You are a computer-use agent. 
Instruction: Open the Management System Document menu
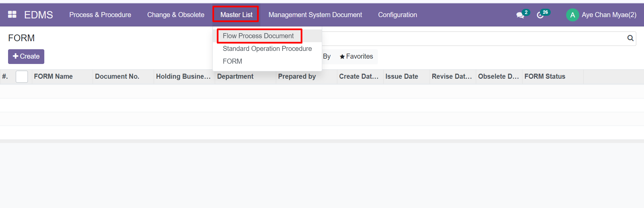[315, 15]
